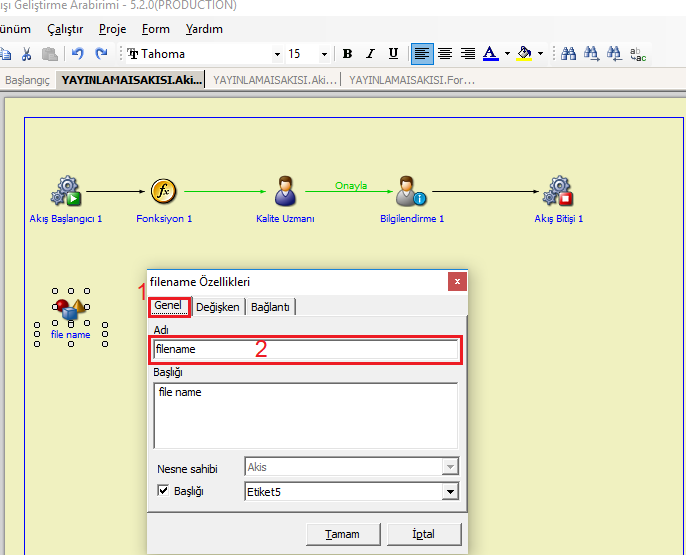Open the Tahoma font name dropdown
The width and height of the screenshot is (686, 555).
[277, 54]
